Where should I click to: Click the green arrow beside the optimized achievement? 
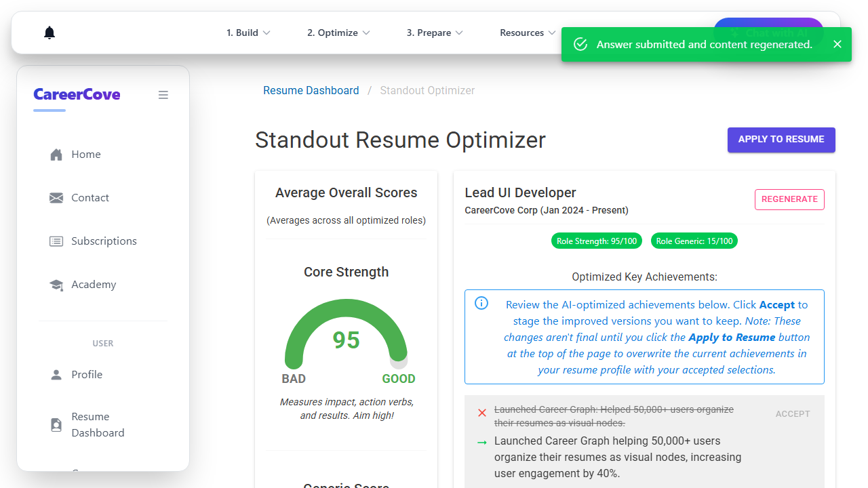pyautogui.click(x=482, y=443)
